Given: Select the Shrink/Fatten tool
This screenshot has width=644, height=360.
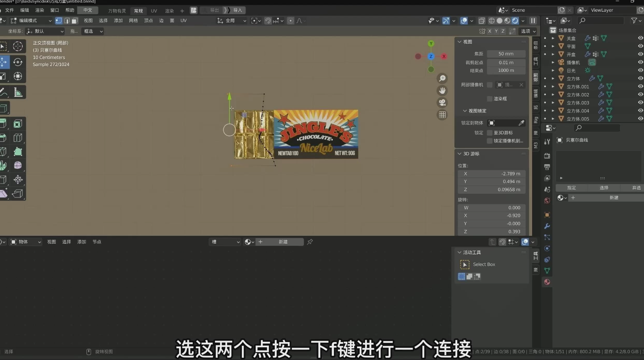Looking at the screenshot, I should [18, 179].
